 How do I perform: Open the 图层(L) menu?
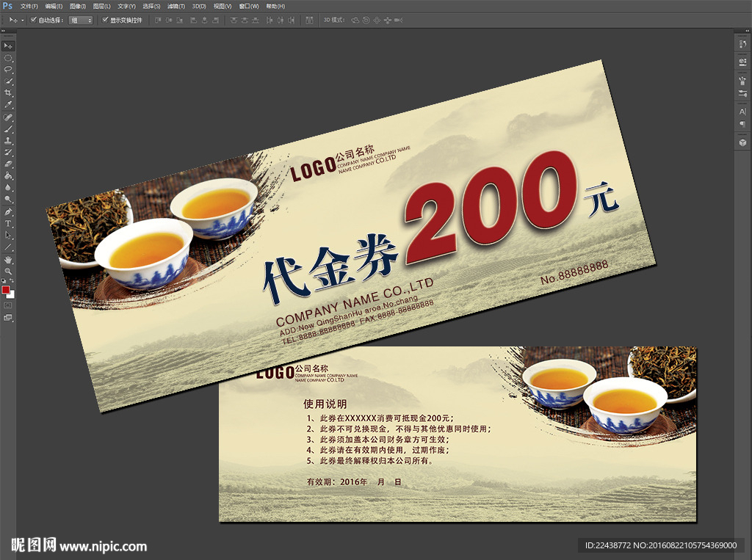[101, 6]
